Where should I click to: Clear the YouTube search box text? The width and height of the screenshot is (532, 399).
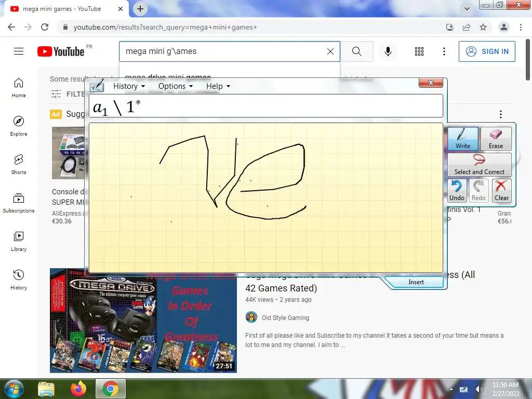[330, 51]
